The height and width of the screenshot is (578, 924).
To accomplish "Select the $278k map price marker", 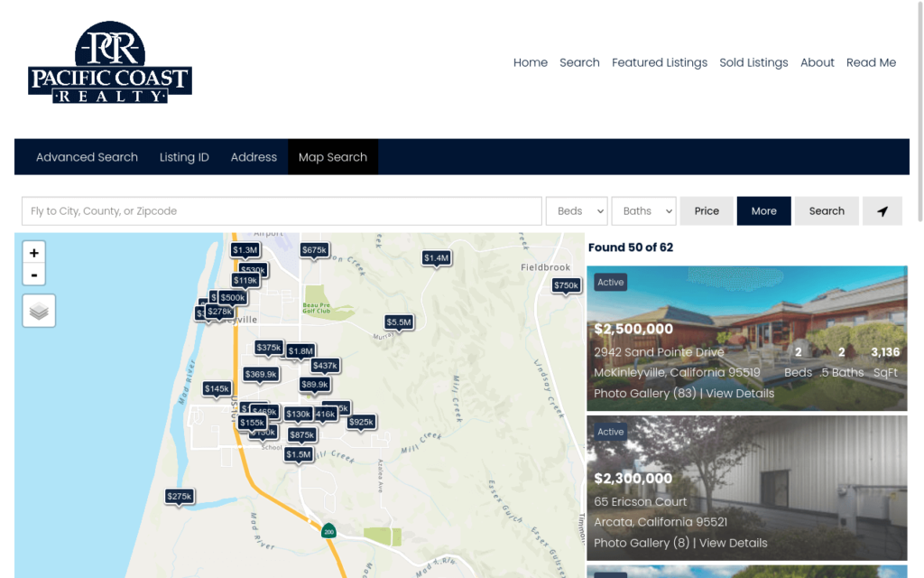I will tap(220, 312).
